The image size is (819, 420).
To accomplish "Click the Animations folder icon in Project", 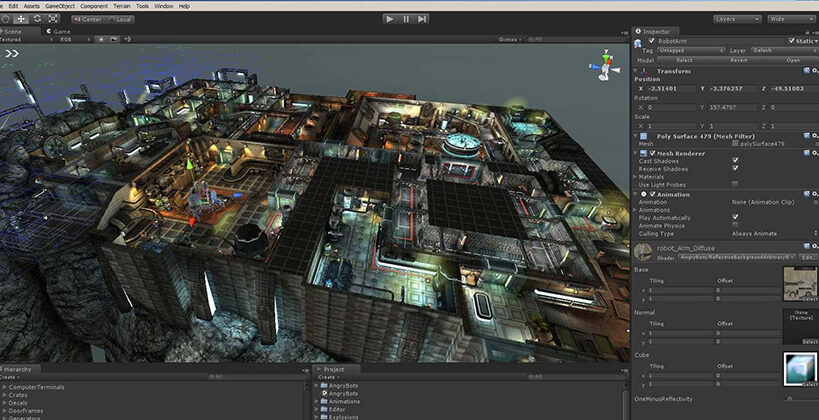I will 324,401.
